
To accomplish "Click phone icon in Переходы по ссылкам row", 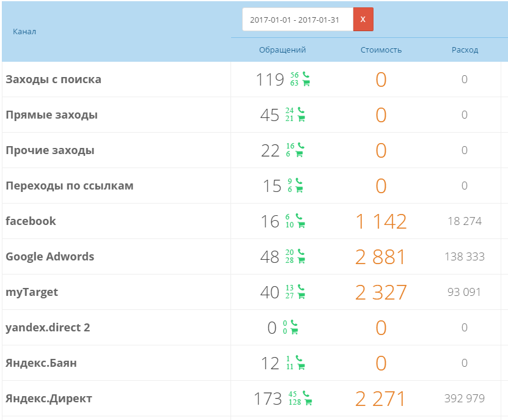I will tap(299, 181).
